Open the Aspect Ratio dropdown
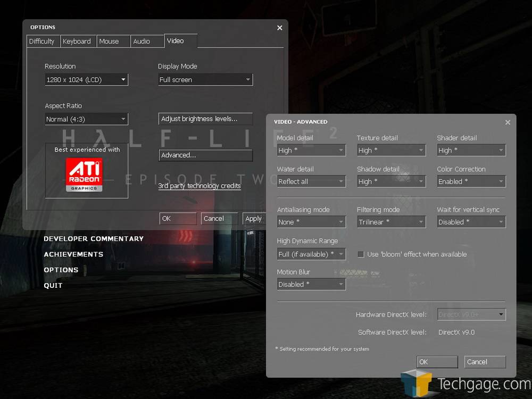 [87, 119]
